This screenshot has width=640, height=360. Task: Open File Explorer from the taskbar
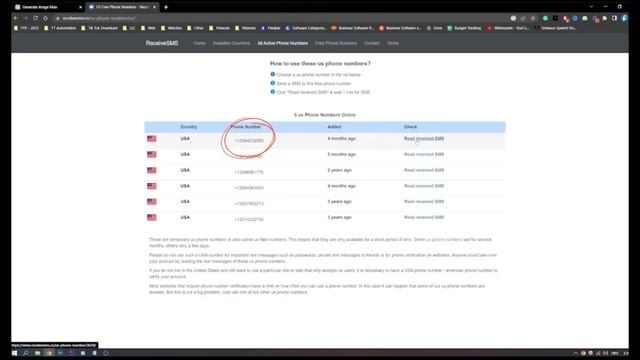pos(37,353)
